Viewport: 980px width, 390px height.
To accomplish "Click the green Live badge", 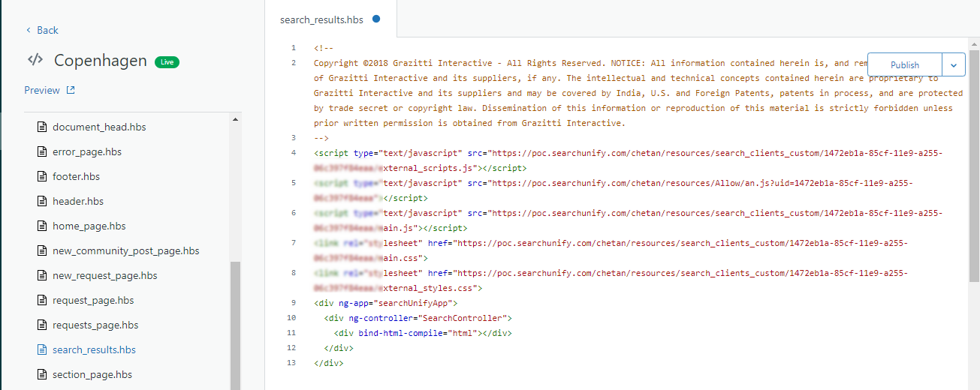I will click(x=167, y=61).
